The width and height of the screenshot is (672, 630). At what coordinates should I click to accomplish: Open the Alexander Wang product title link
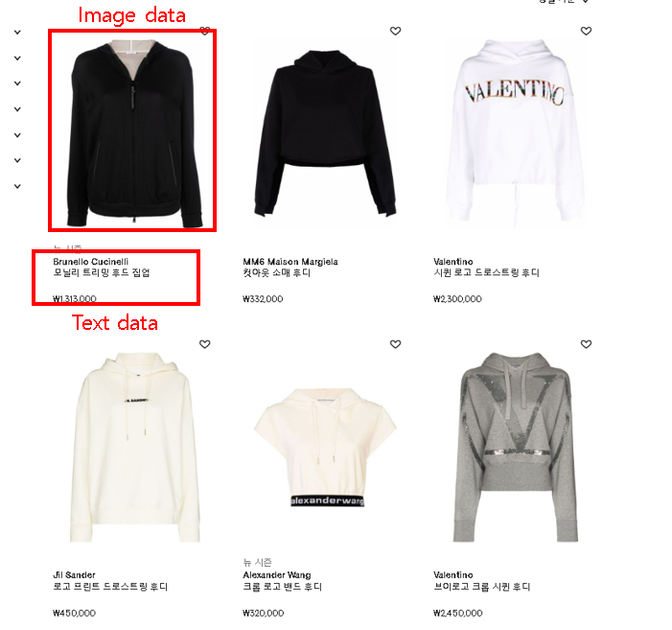tap(283, 586)
